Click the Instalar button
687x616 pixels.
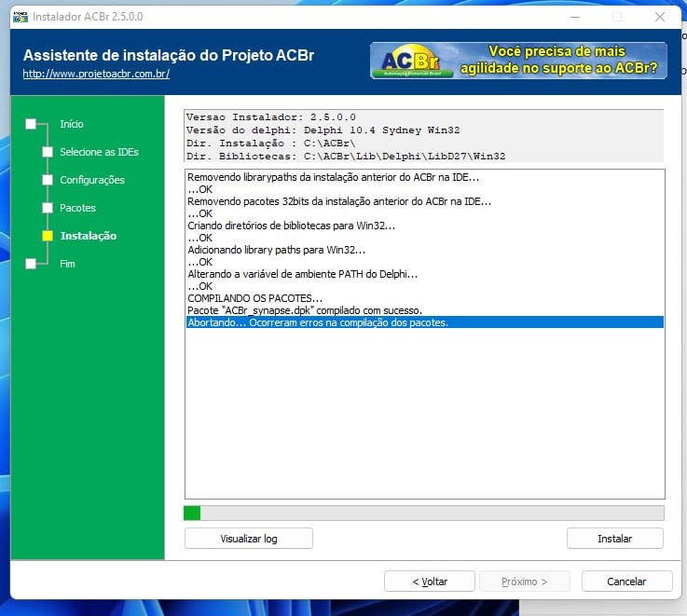[614, 539]
